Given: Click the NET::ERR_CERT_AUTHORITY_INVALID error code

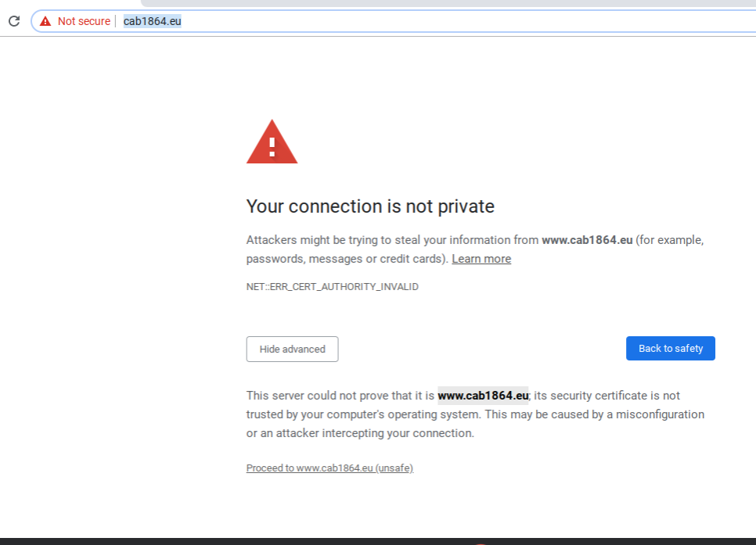Looking at the screenshot, I should [333, 287].
